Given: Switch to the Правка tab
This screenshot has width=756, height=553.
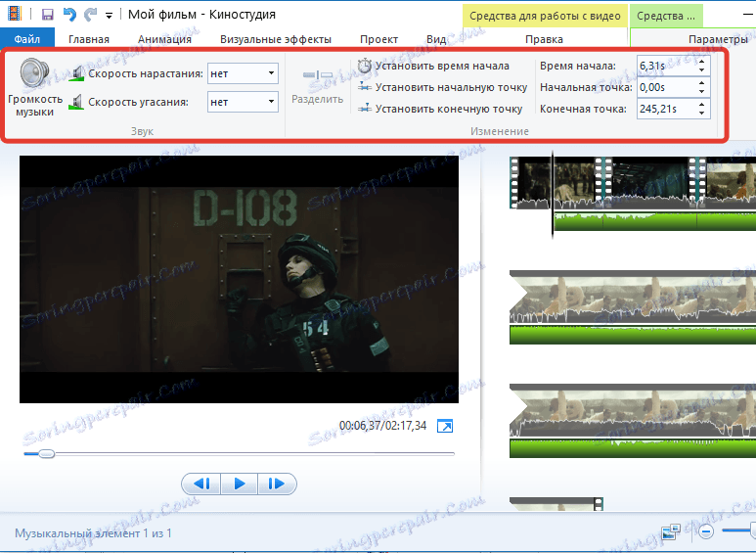Looking at the screenshot, I should click(544, 39).
